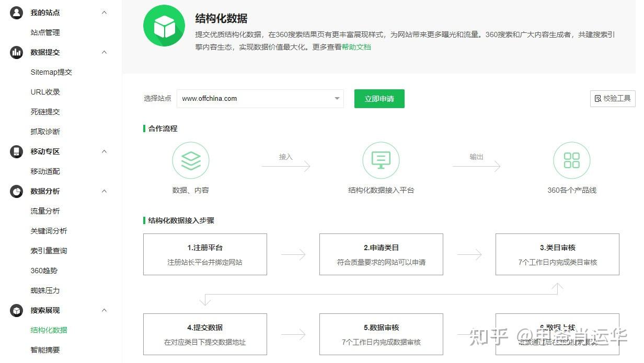Image resolution: width=644 pixels, height=363 pixels.
Task: Go to 索引量查询 page
Action: [x=49, y=251]
